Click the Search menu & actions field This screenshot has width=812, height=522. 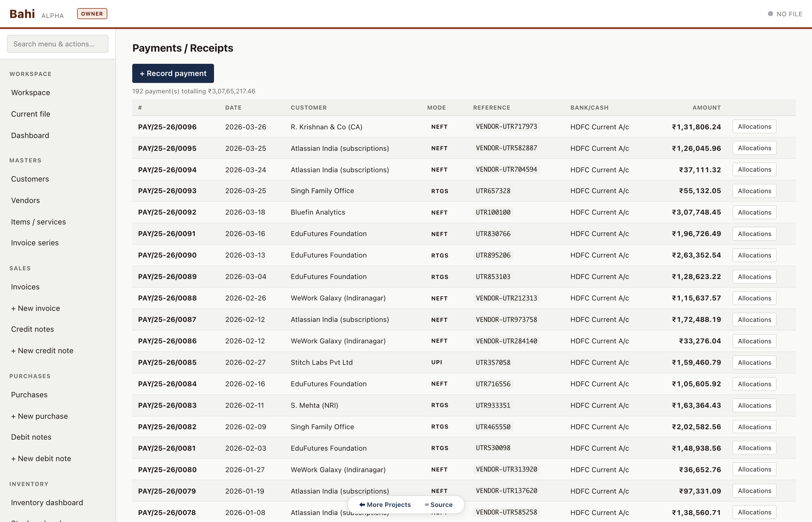tap(57, 44)
